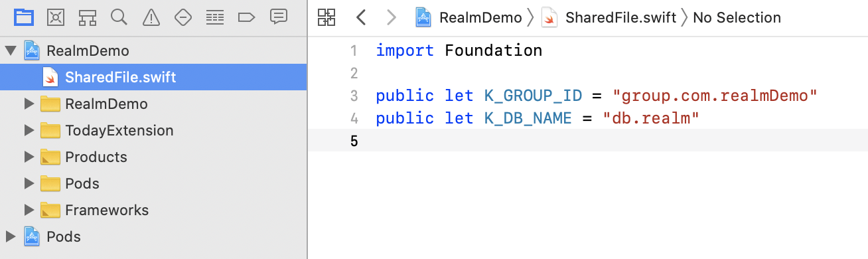Open the related items grid menu

pos(326,17)
